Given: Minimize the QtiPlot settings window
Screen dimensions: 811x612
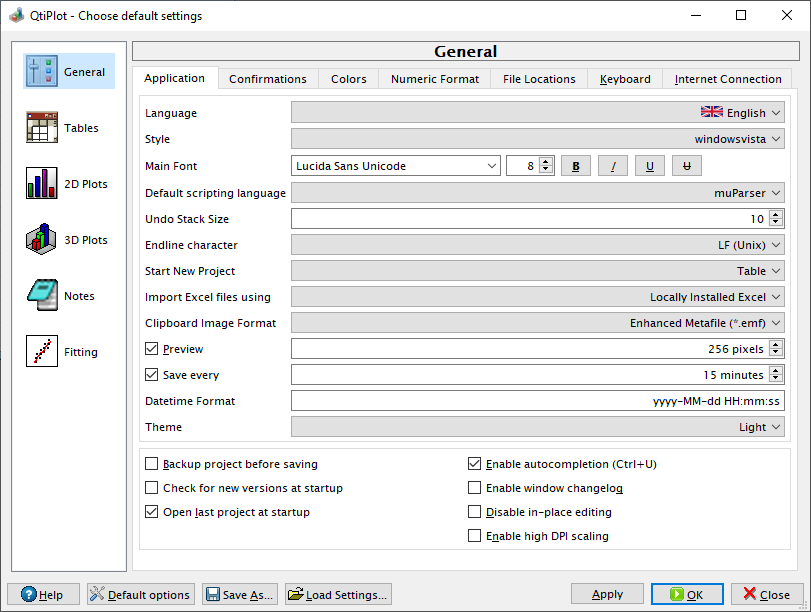Looking at the screenshot, I should coord(696,15).
